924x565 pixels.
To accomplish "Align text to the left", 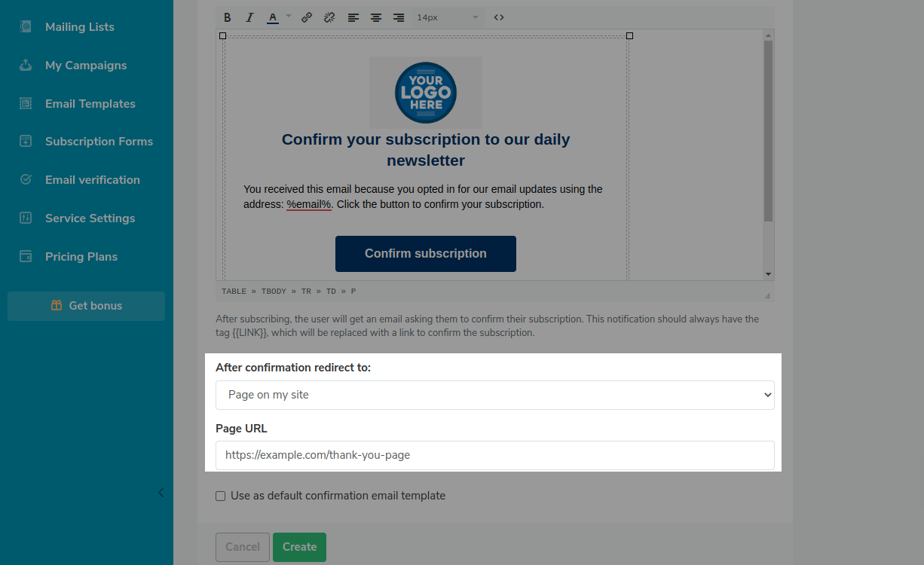I will (x=353, y=17).
